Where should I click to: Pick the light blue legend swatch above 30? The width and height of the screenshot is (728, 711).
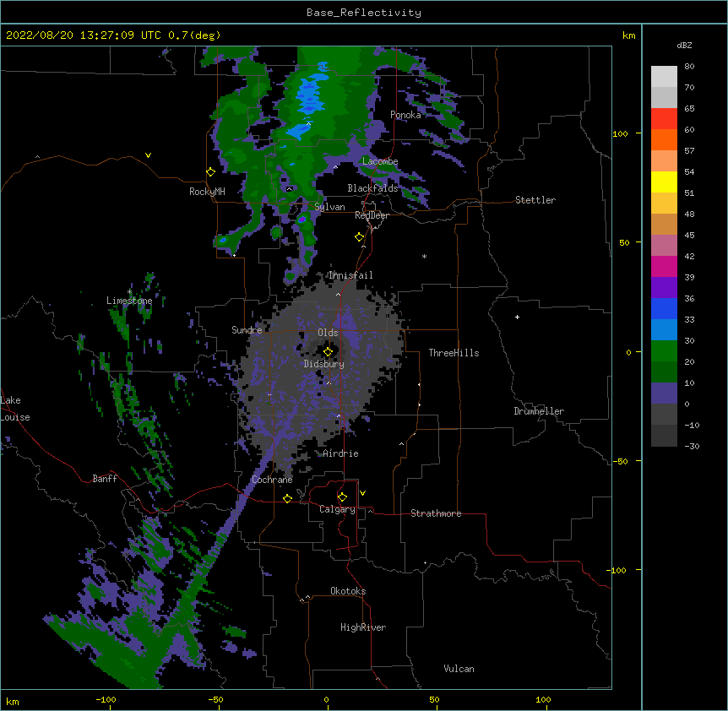pos(664,329)
